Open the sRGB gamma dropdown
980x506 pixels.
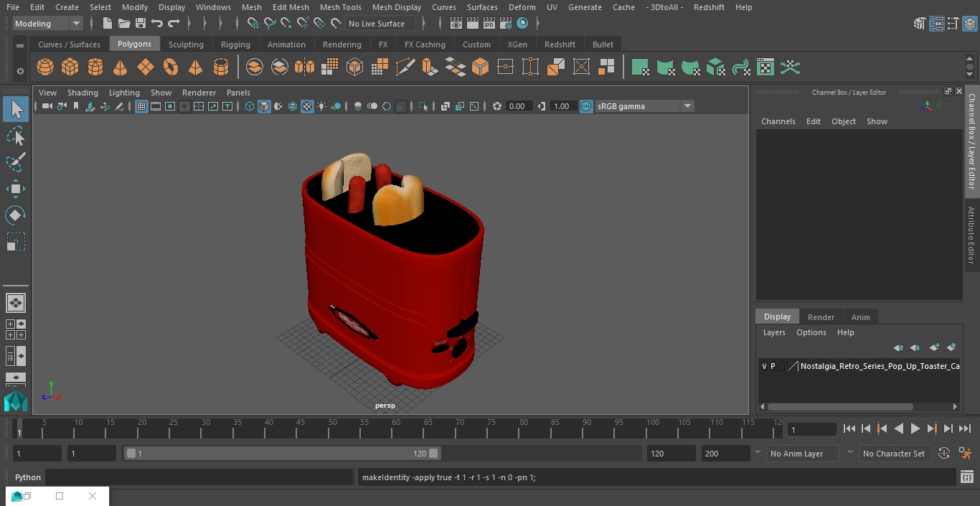coord(644,106)
